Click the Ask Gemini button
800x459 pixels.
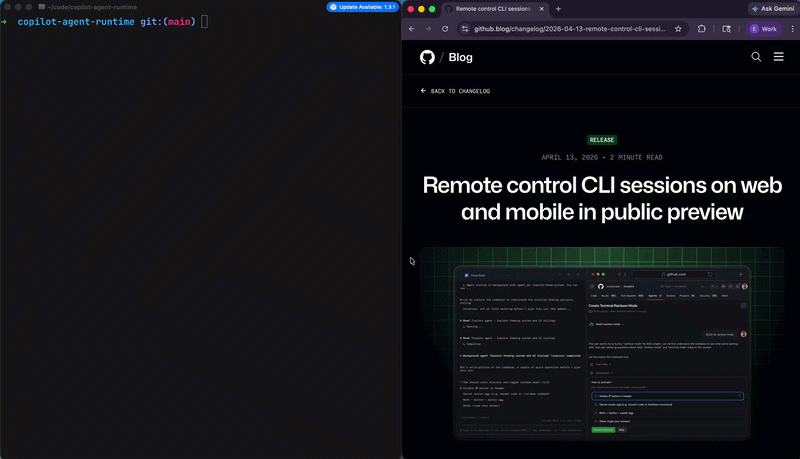pos(772,9)
